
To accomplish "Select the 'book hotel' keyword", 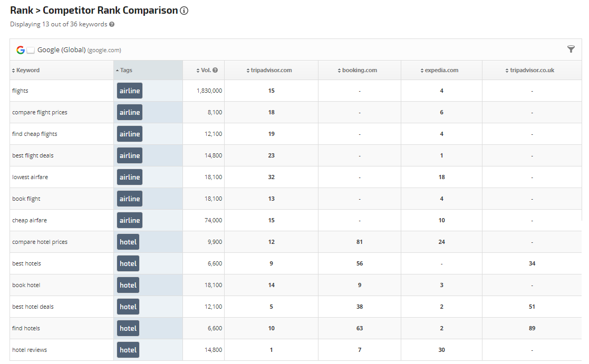I will 26,285.
